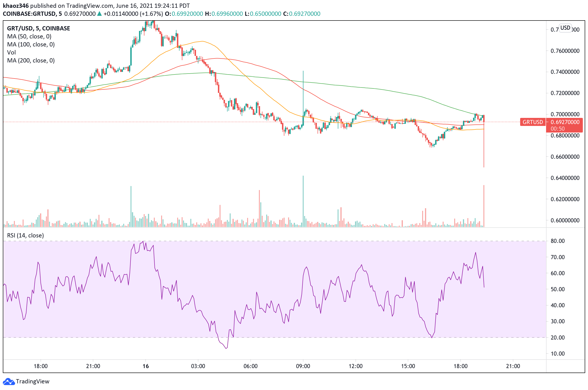This screenshot has width=588, height=390.
Task: Click the 0.74000000 price axis label
Action: [x=565, y=72]
